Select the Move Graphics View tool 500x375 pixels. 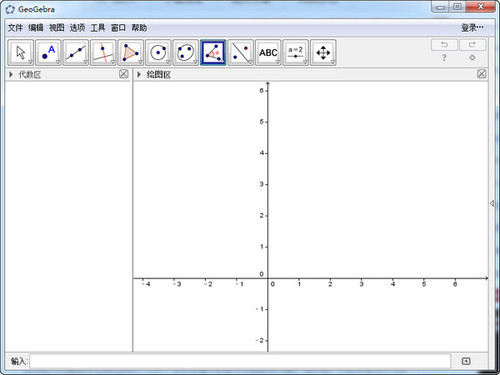[323, 52]
